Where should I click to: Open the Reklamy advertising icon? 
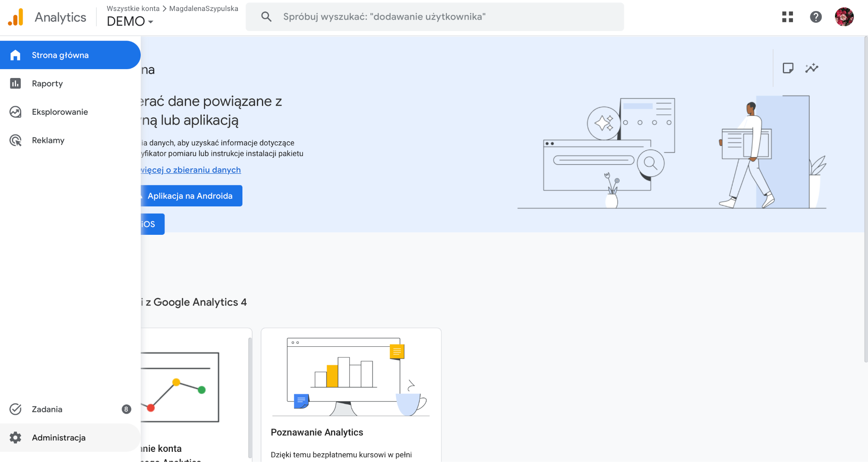pyautogui.click(x=15, y=140)
